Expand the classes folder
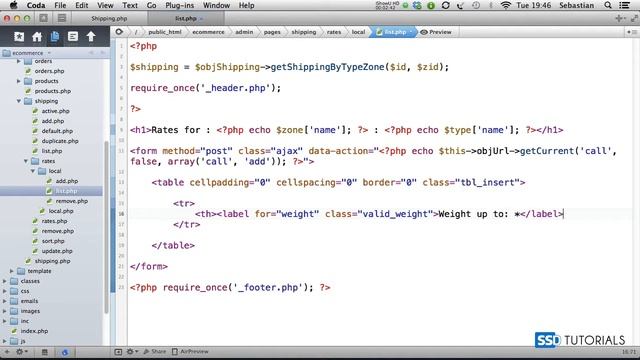This screenshot has height=360, width=640. (4, 281)
